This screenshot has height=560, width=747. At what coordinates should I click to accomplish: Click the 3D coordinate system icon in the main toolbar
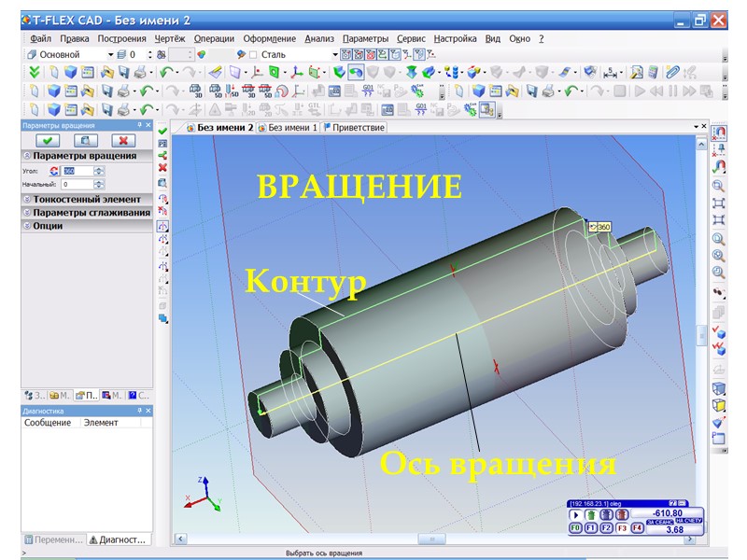click(297, 73)
